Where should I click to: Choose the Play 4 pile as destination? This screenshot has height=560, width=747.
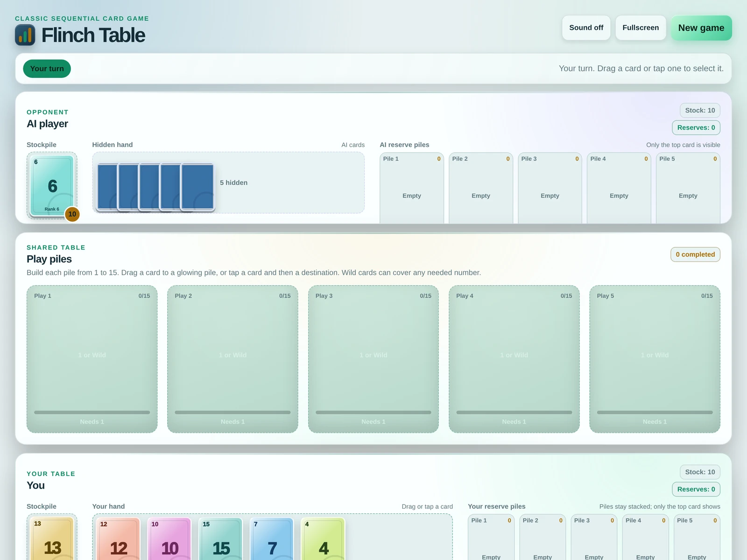[x=514, y=359]
